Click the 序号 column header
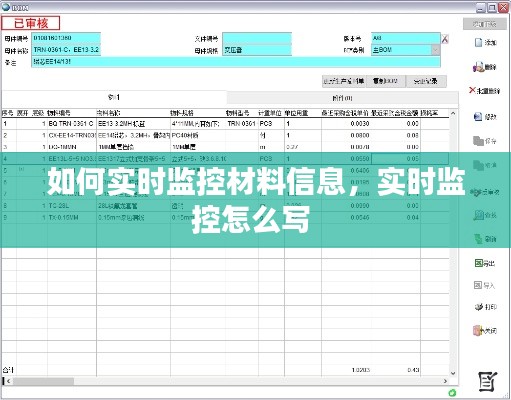Image resolution: width=511 pixels, height=400 pixels. point(7,113)
